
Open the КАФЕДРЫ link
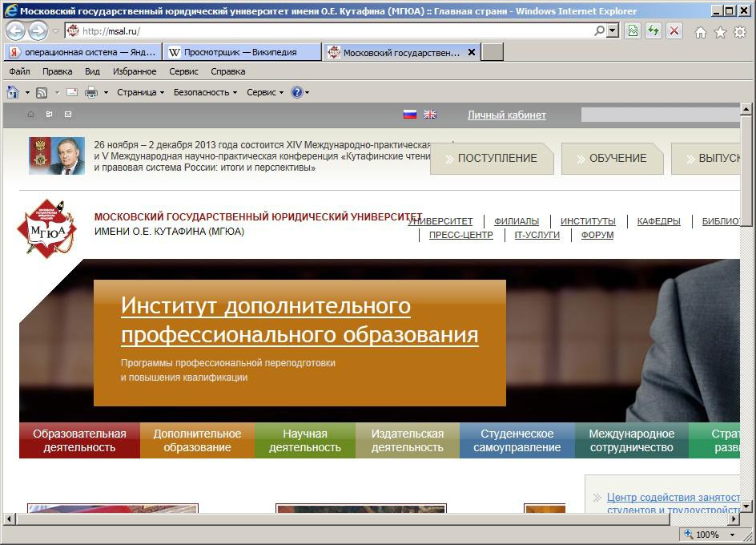[x=658, y=221]
